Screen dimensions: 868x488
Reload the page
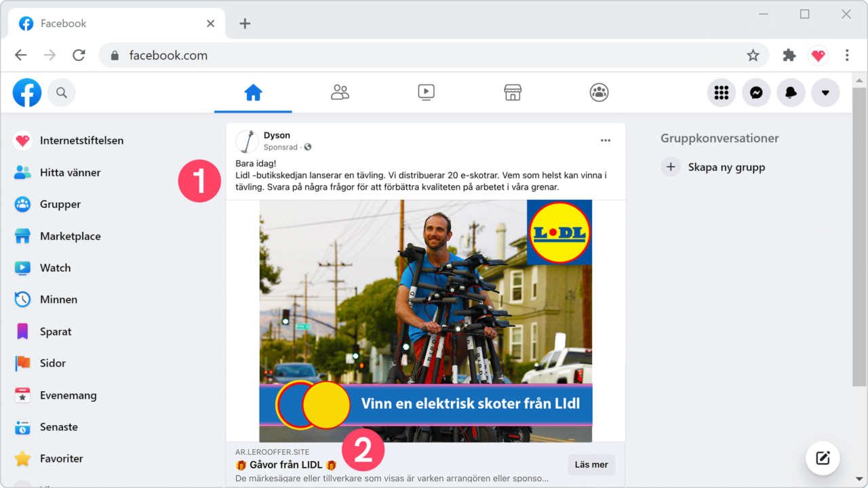point(79,56)
